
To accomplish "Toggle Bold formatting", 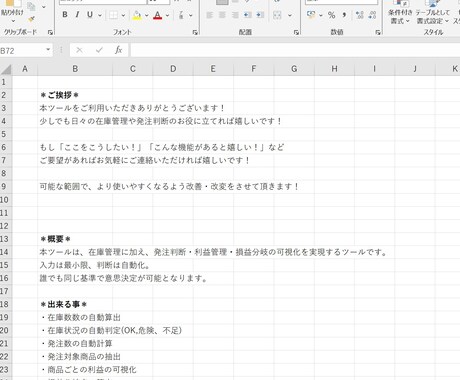I will coord(65,15).
